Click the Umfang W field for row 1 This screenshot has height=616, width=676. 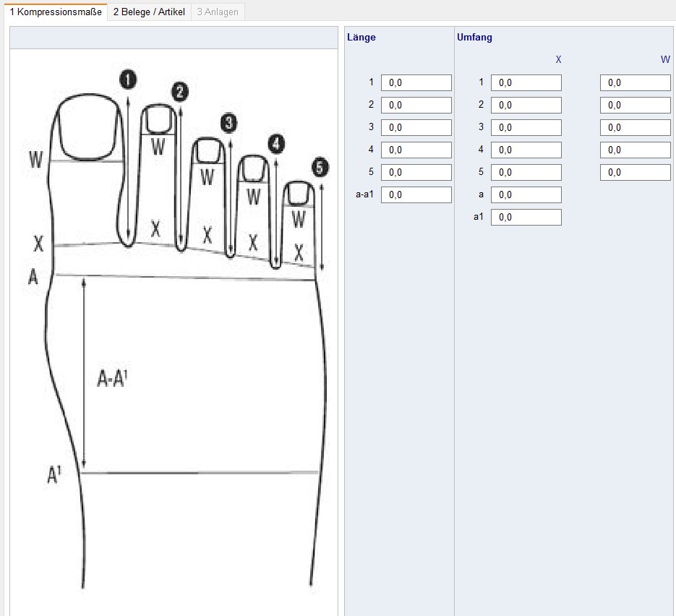(x=636, y=83)
